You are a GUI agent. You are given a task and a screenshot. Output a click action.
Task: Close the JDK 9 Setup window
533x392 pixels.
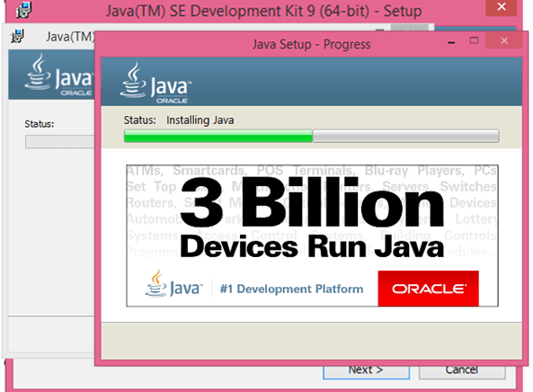tap(502, 7)
